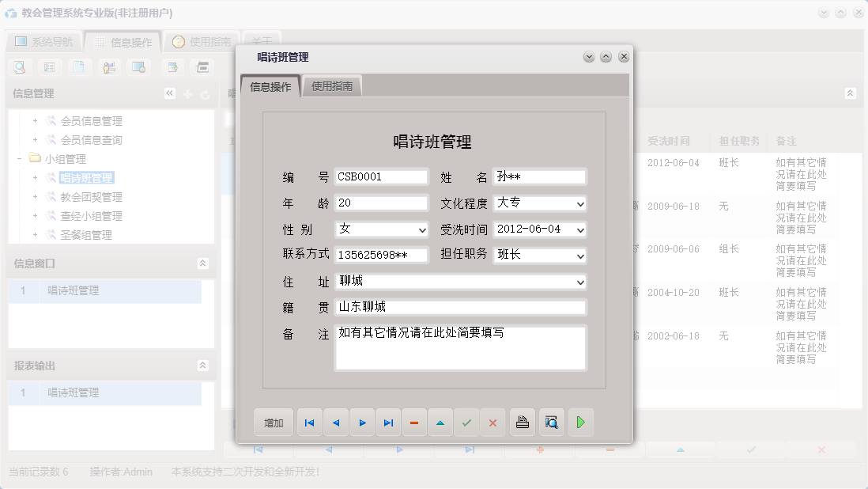Delete current record using red minus icon

414,423
